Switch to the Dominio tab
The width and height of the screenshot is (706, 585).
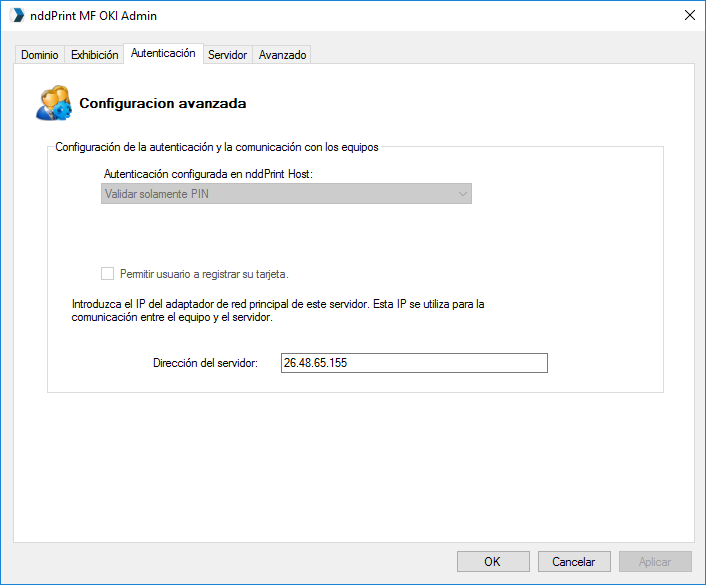pos(40,55)
